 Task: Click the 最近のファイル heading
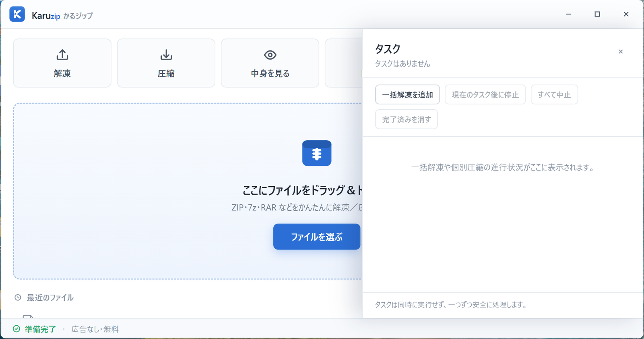pyautogui.click(x=50, y=297)
